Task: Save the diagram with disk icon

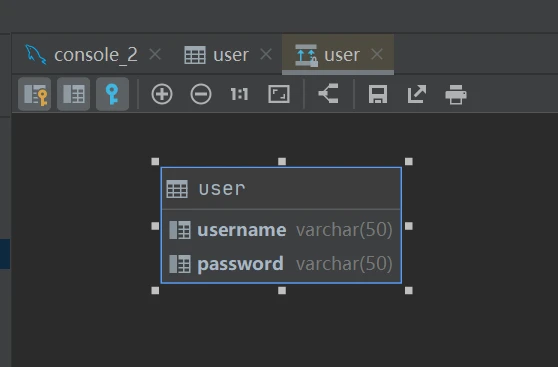Action: [x=378, y=94]
